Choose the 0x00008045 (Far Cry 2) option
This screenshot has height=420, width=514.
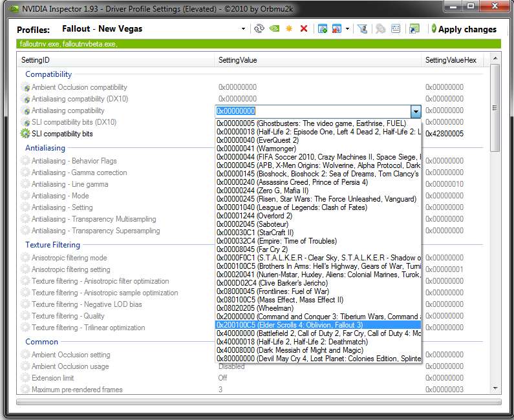point(318,249)
